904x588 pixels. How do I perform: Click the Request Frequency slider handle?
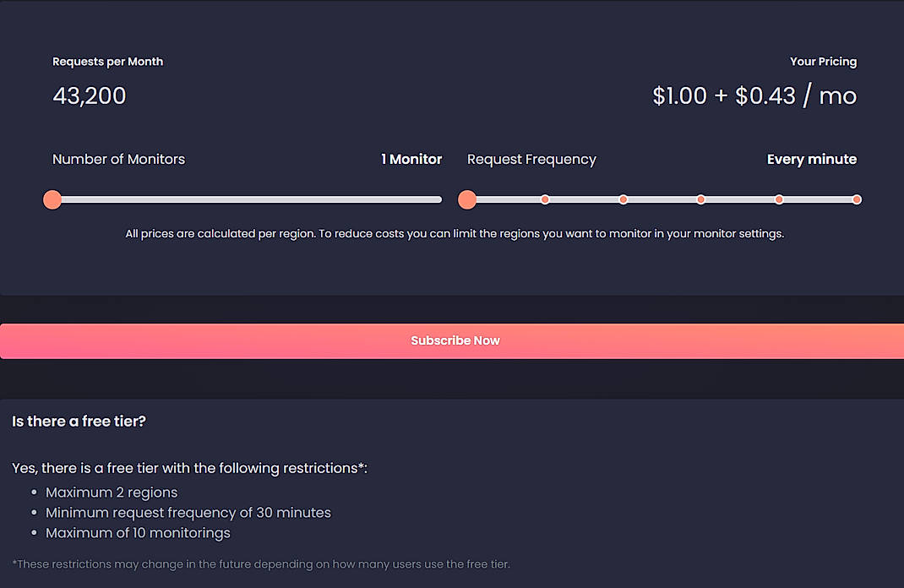click(x=467, y=199)
